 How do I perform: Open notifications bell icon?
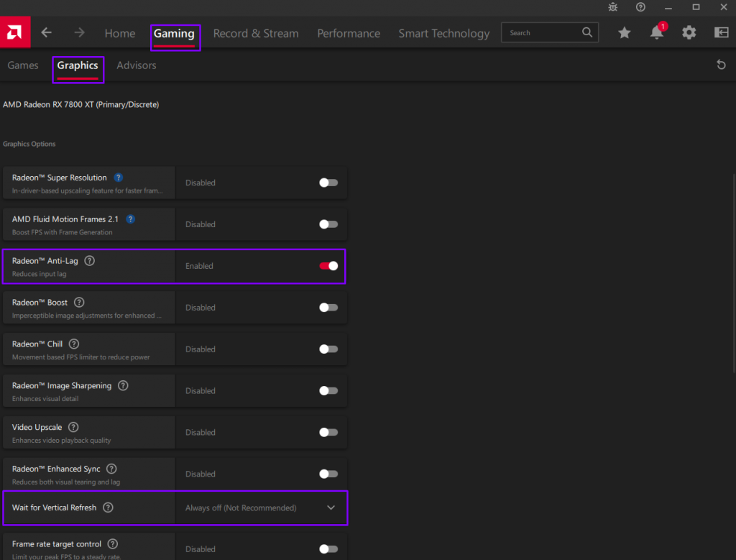(x=656, y=33)
